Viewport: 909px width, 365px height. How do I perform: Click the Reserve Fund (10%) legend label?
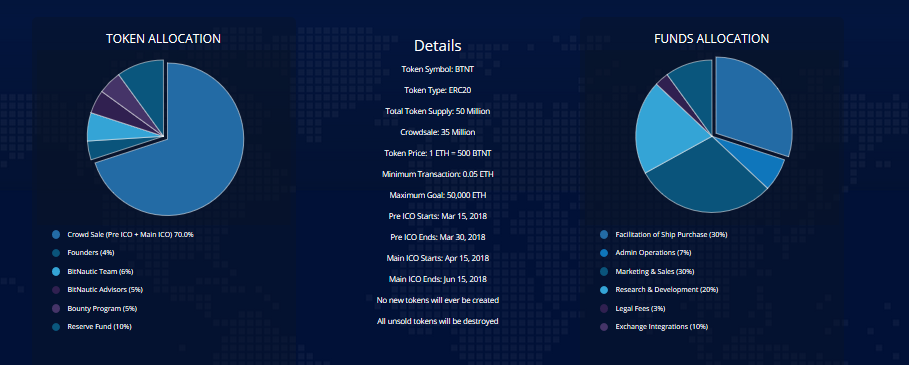click(x=99, y=327)
